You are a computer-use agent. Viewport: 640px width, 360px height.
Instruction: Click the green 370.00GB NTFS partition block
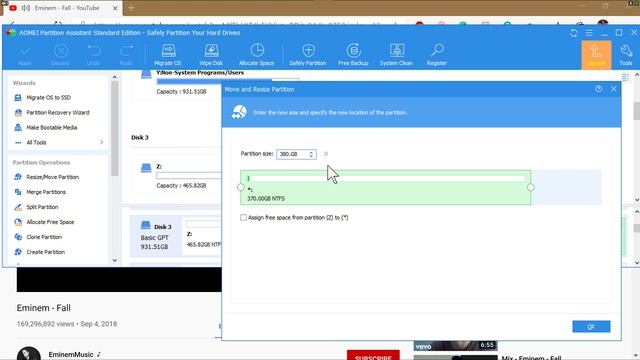(385, 187)
